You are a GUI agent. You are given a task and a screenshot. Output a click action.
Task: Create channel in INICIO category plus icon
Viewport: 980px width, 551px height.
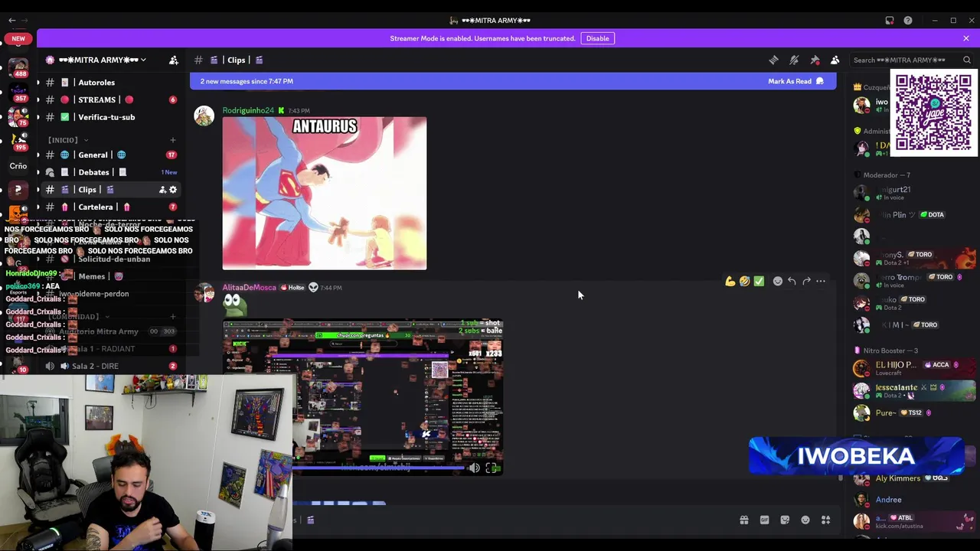point(173,140)
